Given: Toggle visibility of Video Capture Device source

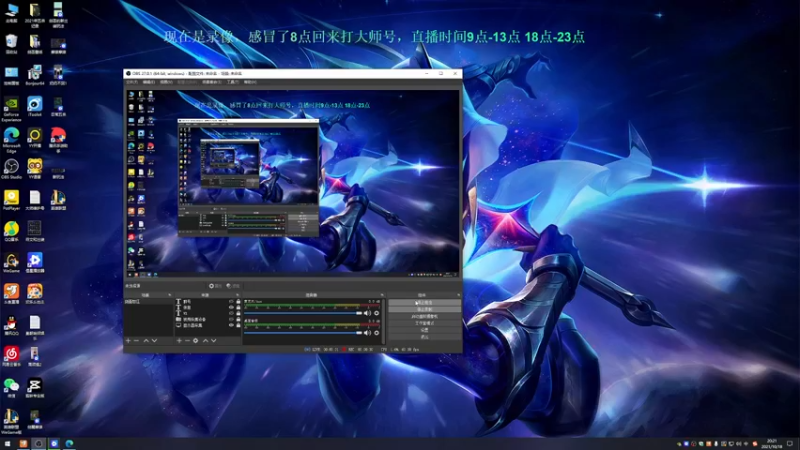Looking at the screenshot, I should [231, 319].
